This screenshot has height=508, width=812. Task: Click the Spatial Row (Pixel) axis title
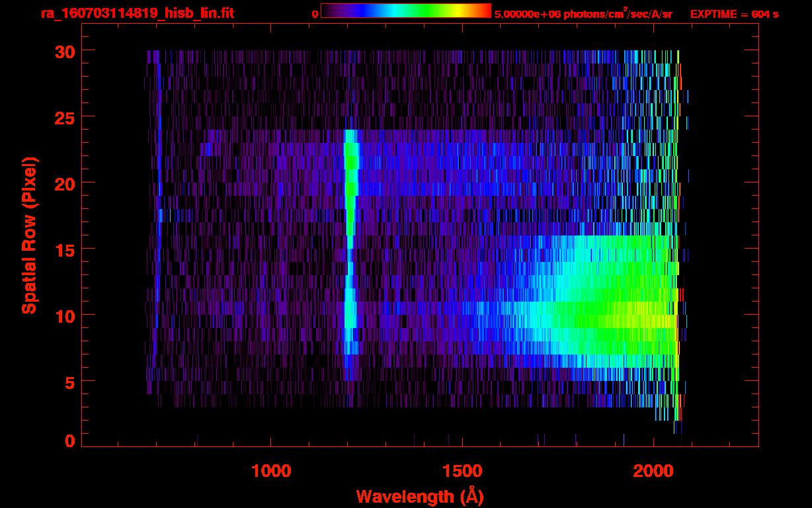[x=29, y=235]
